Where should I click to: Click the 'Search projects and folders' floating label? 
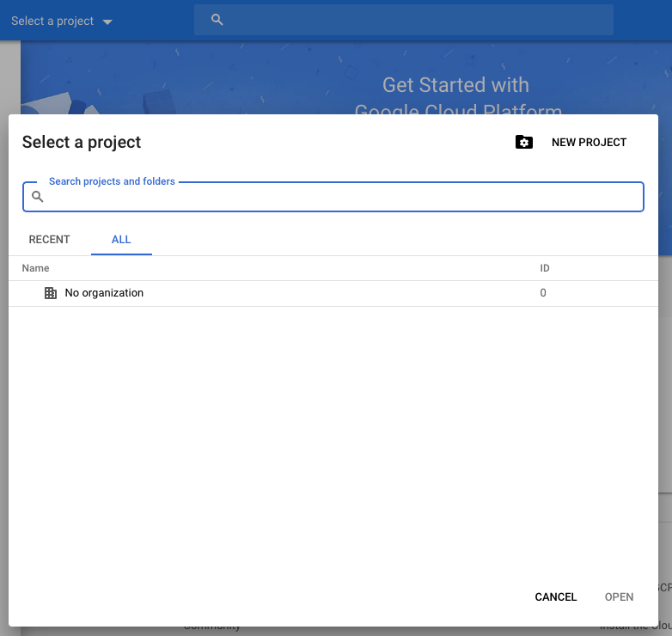[112, 181]
